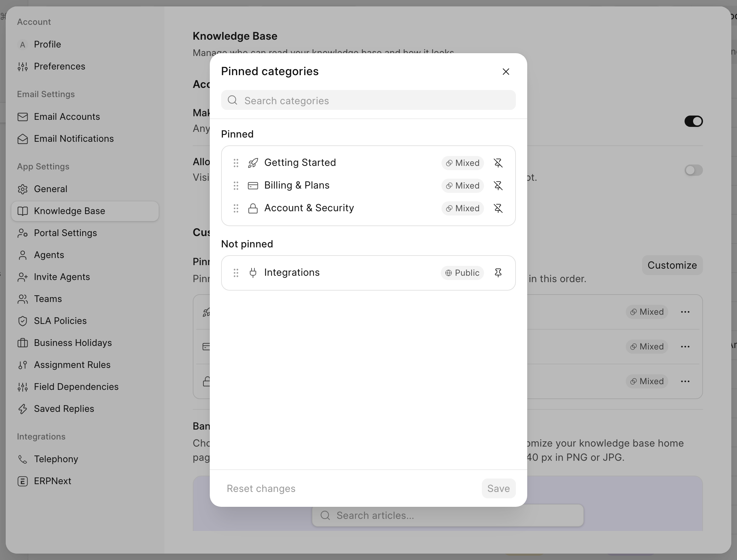Screen dimensions: 737x560
Task: Open ERPNext integration settings
Action: (85, 481)
